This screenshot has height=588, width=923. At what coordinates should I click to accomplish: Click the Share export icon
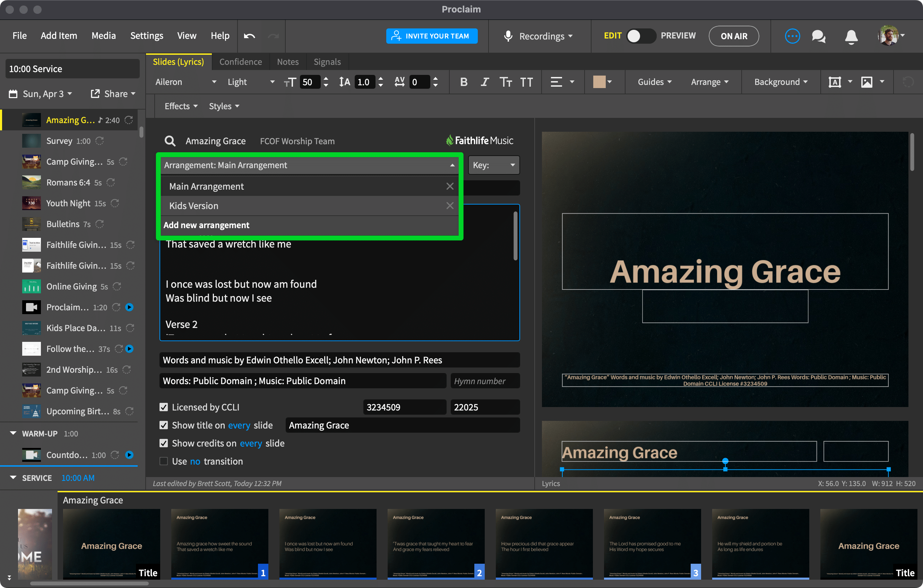[95, 94]
